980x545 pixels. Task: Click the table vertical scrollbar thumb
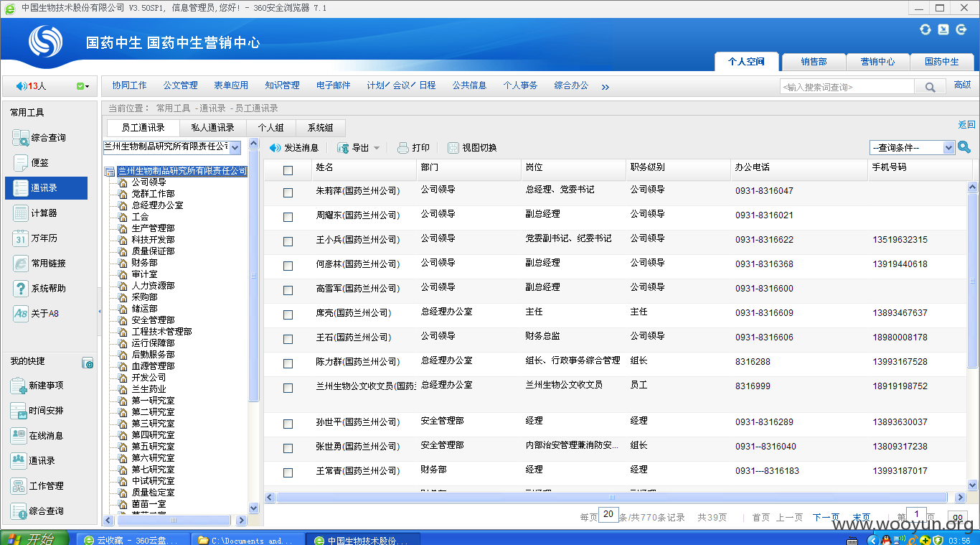(973, 280)
